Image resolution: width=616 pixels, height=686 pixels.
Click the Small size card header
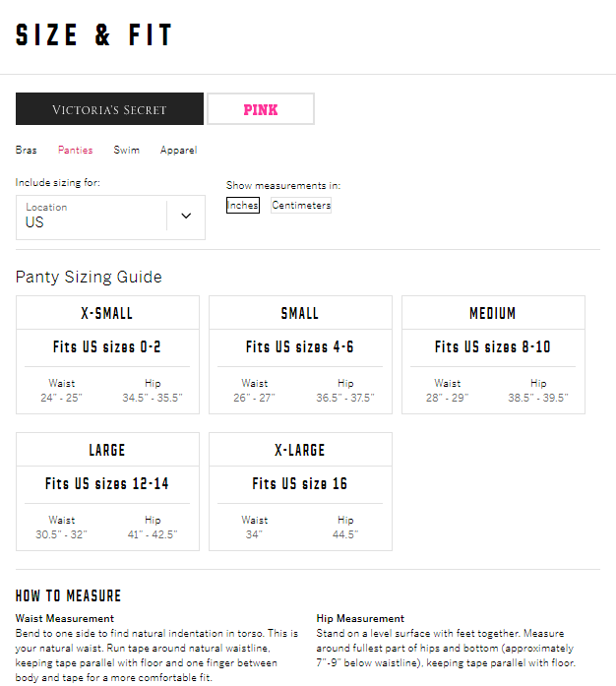(300, 313)
